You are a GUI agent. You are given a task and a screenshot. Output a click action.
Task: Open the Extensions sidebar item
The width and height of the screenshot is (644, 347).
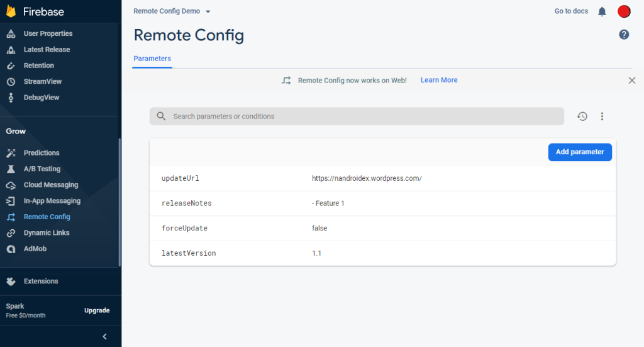click(x=40, y=282)
